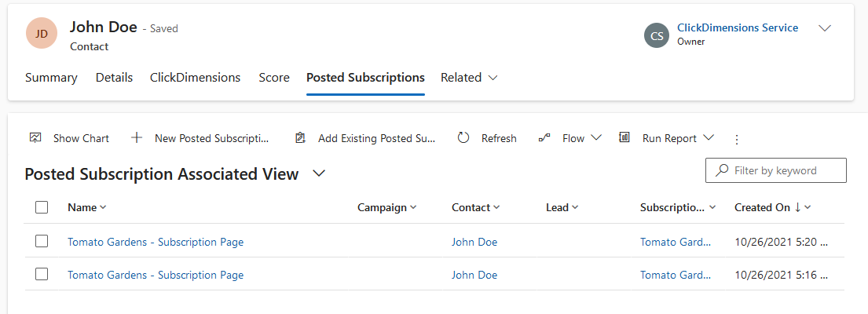The height and width of the screenshot is (314, 868).
Task: Click the New Posted Subscripti... command label
Action: pos(212,138)
